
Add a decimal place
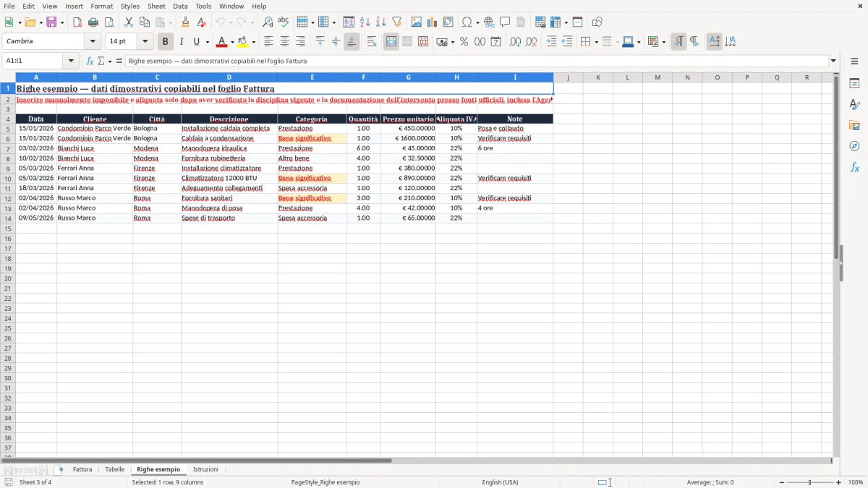[515, 42]
